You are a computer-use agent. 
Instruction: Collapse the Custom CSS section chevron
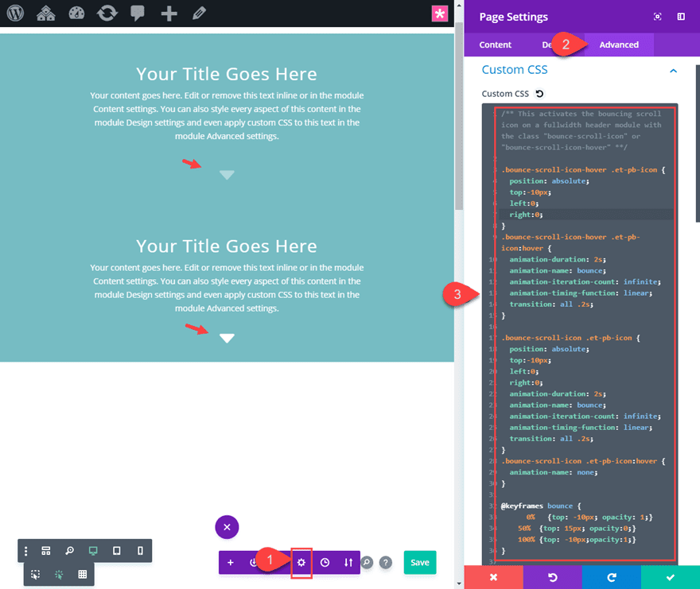673,69
